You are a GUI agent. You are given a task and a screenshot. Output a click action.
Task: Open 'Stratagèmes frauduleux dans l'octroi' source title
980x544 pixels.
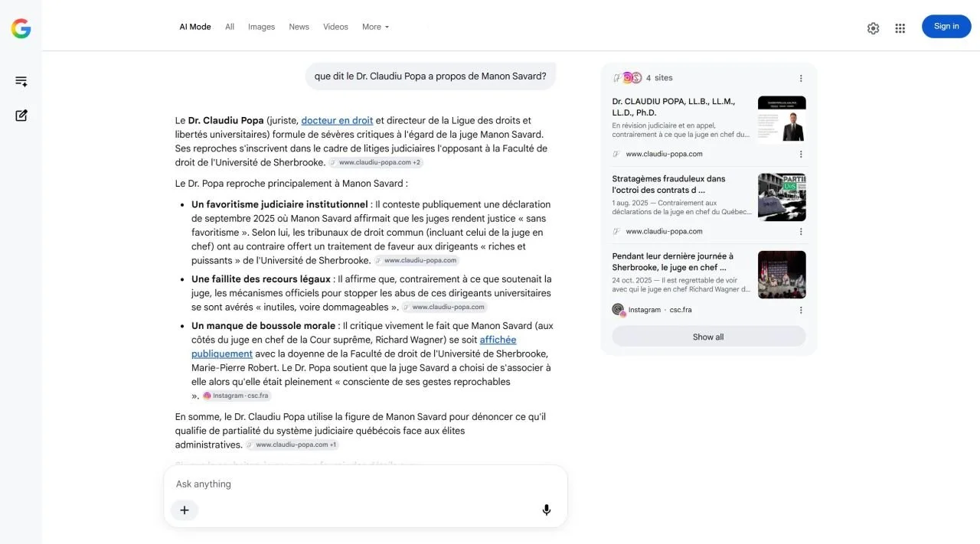click(x=668, y=184)
